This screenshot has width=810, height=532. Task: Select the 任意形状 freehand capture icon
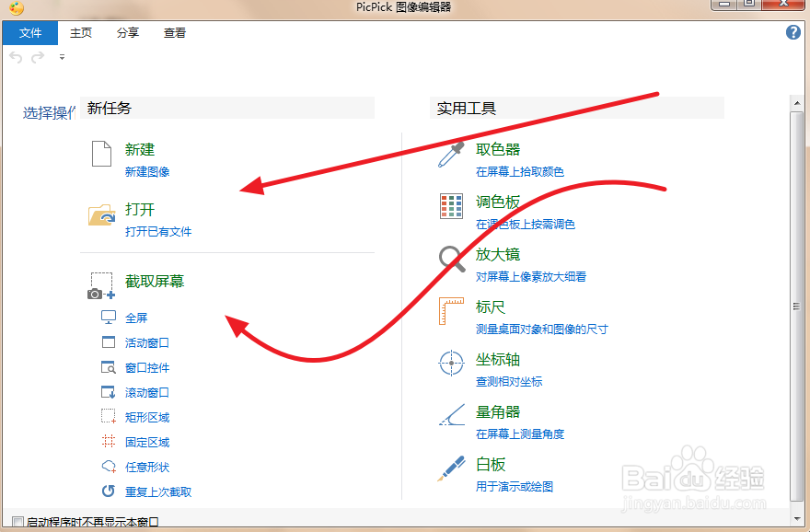point(107,467)
